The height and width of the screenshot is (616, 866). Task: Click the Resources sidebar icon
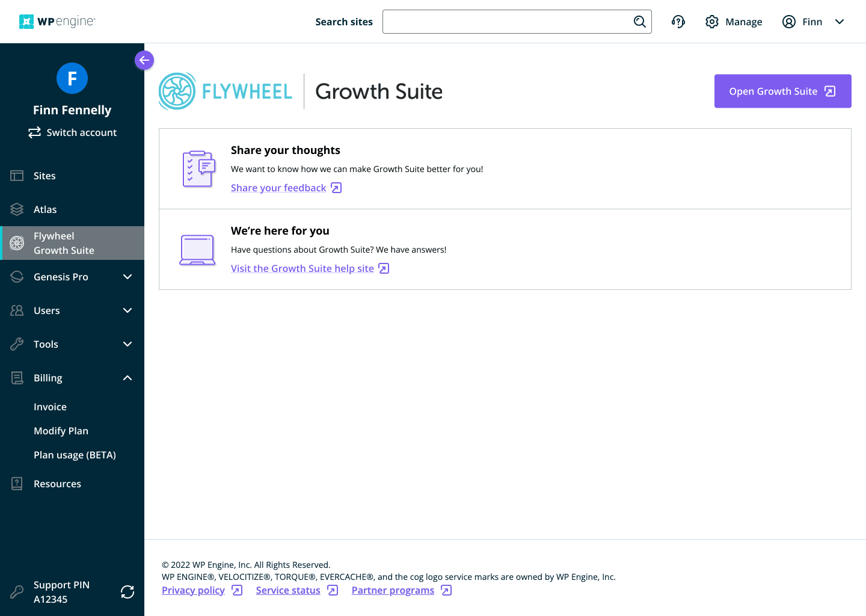coord(16,483)
